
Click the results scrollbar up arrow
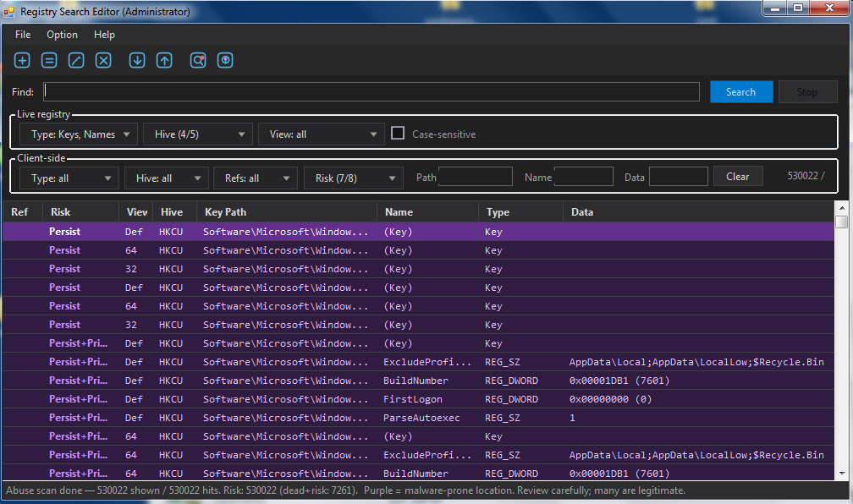[841, 208]
